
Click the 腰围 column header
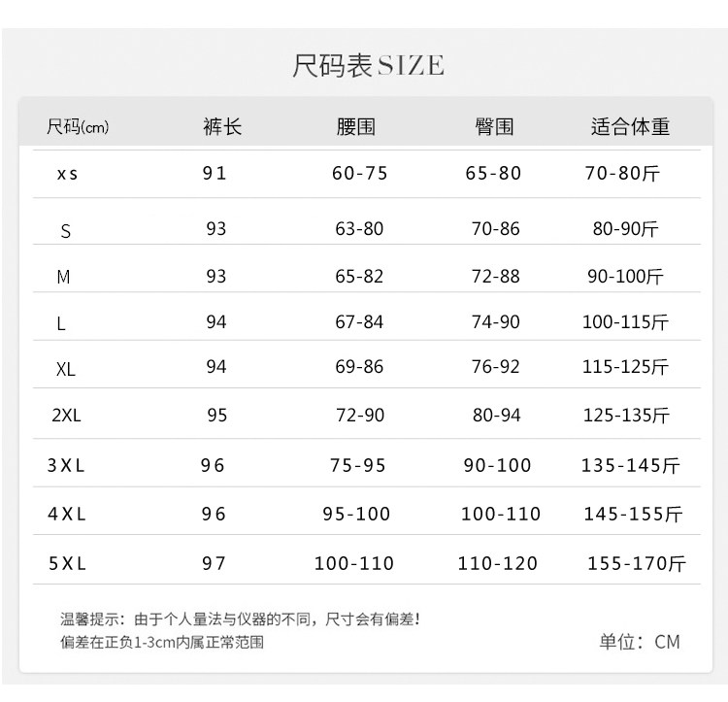(x=355, y=127)
